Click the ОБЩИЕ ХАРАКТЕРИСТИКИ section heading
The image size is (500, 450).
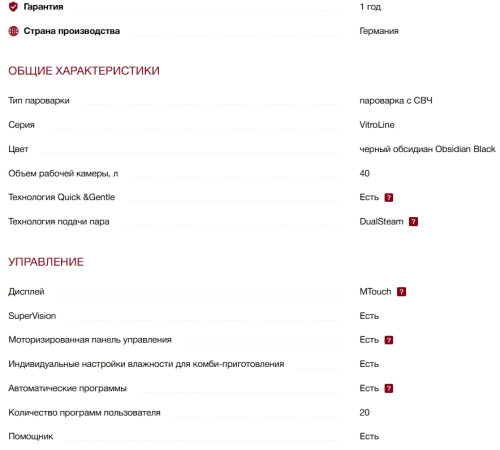tap(84, 71)
